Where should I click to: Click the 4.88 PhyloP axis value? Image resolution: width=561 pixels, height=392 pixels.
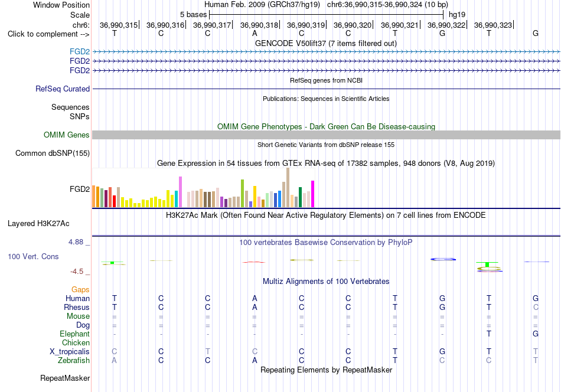point(76,242)
